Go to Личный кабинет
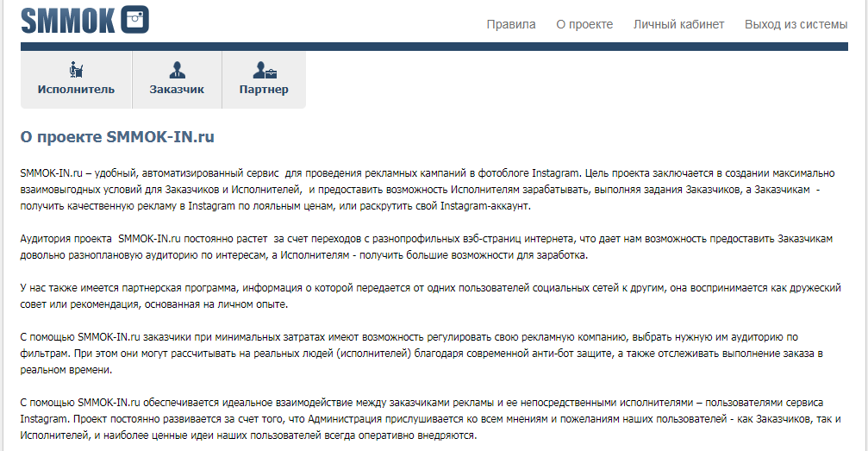This screenshot has width=868, height=451. (678, 24)
